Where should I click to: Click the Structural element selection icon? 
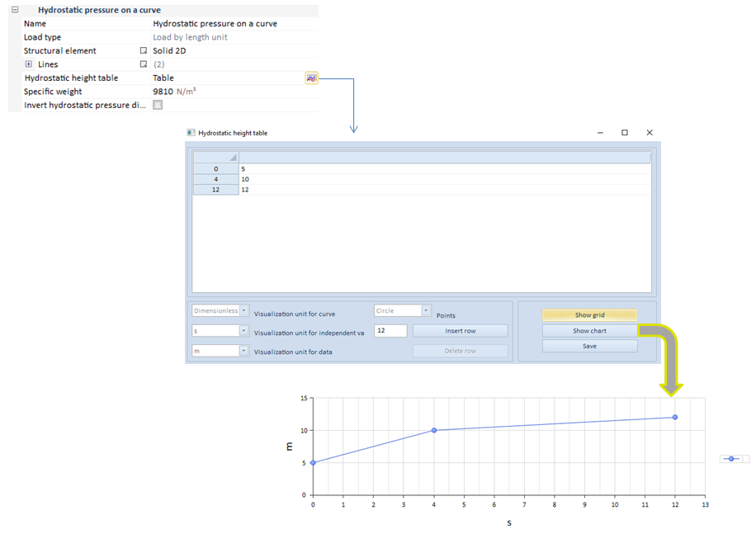[144, 51]
